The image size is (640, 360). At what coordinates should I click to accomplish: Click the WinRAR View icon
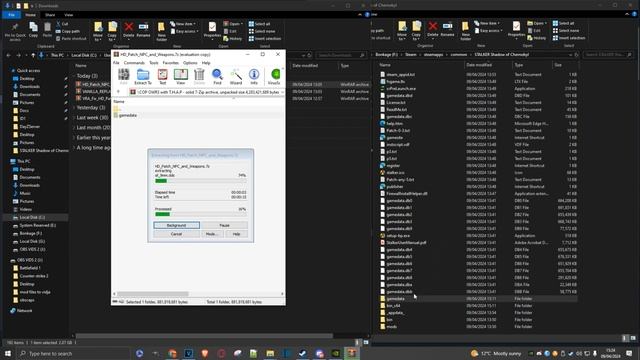(x=180, y=76)
